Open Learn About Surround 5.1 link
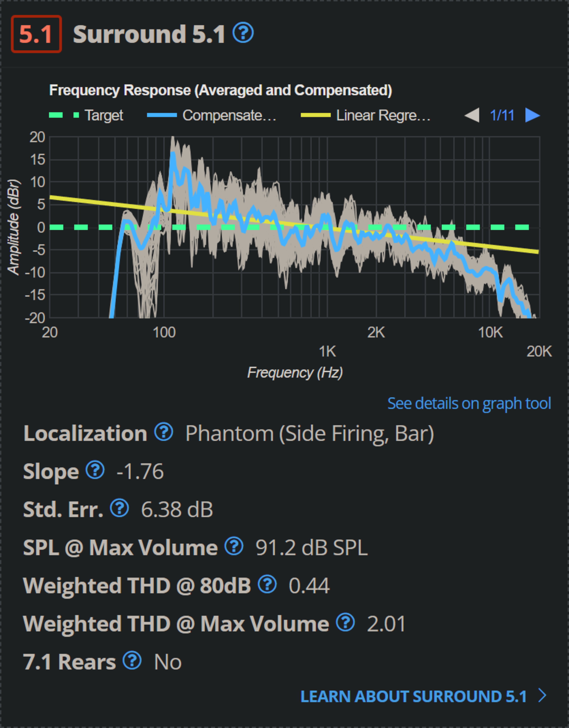This screenshot has width=569, height=728. (x=414, y=696)
